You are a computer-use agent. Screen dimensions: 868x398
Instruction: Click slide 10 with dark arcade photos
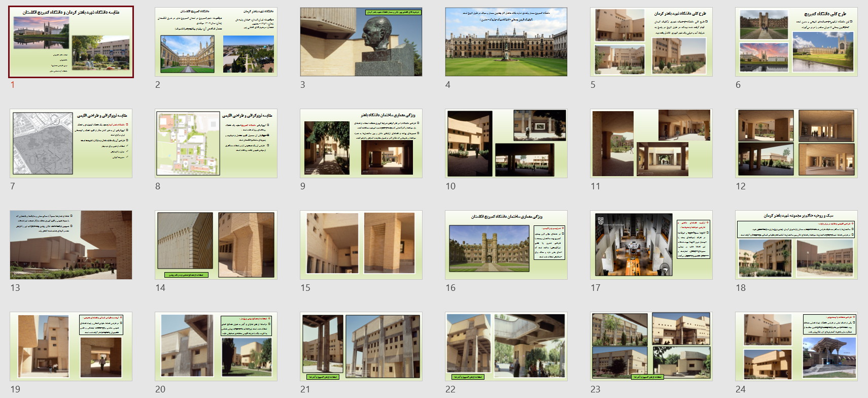(506, 144)
